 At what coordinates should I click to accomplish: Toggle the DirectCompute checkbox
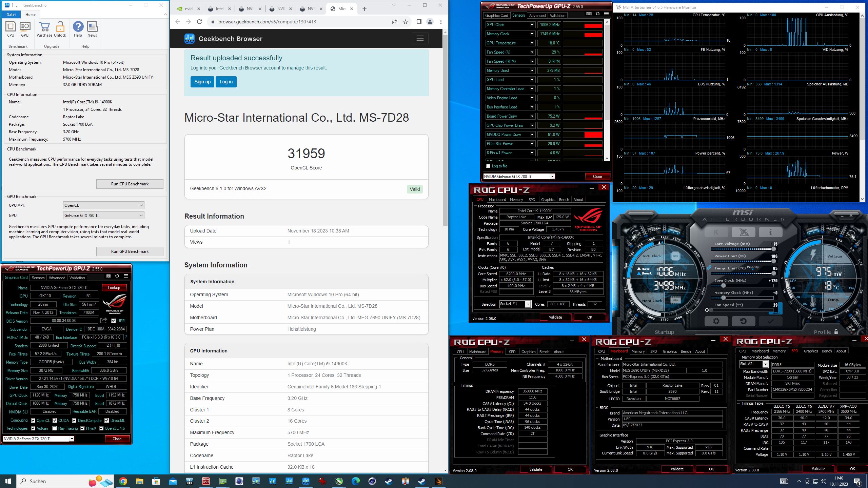(74, 420)
